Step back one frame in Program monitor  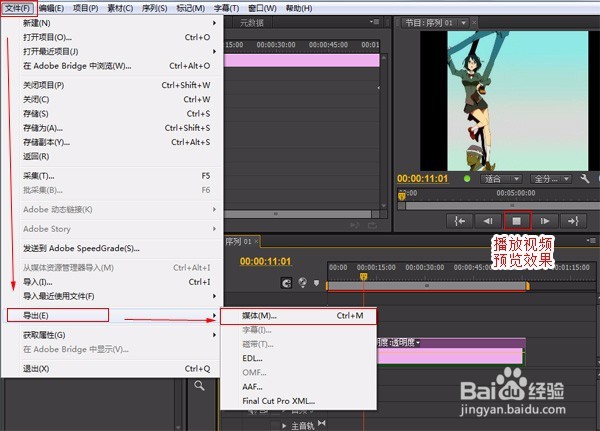488,221
